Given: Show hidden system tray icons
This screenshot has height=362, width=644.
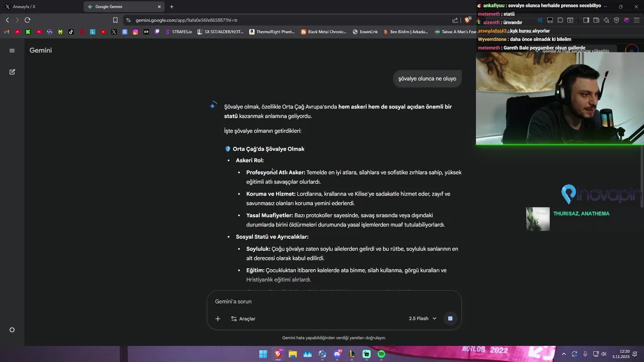Looking at the screenshot, I should 564,354.
